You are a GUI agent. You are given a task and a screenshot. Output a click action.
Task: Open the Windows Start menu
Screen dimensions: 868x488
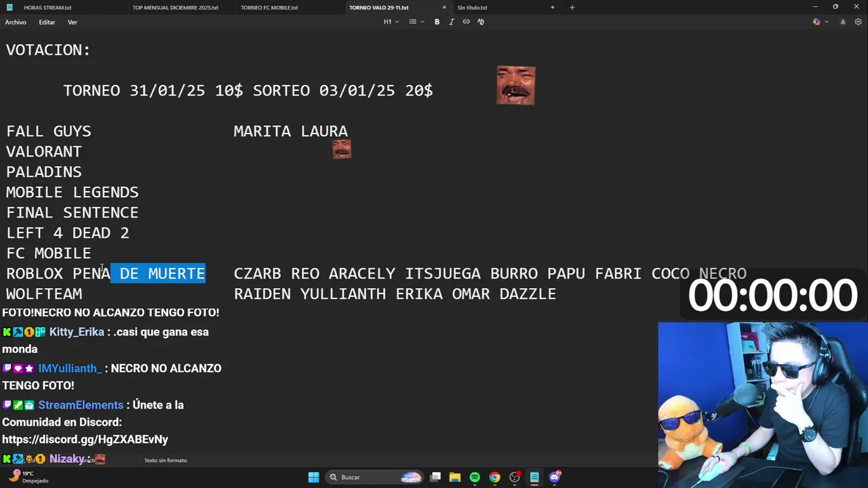[313, 477]
